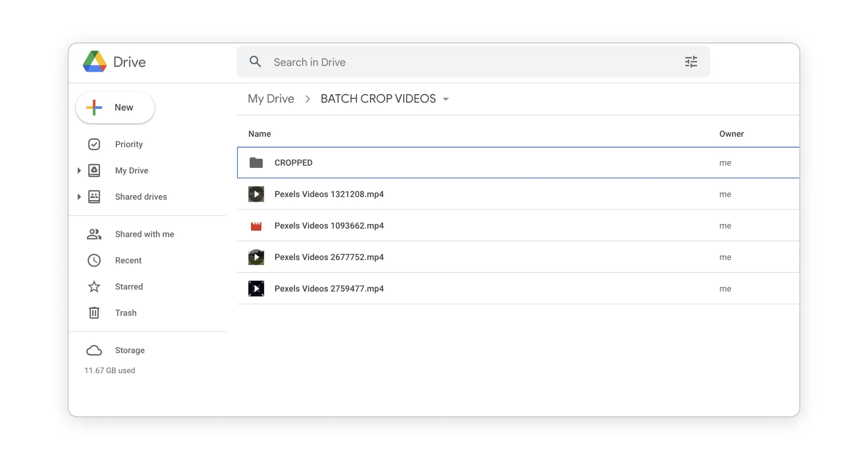This screenshot has width=868, height=459.
Task: Click the Recent clock icon
Action: tap(94, 260)
